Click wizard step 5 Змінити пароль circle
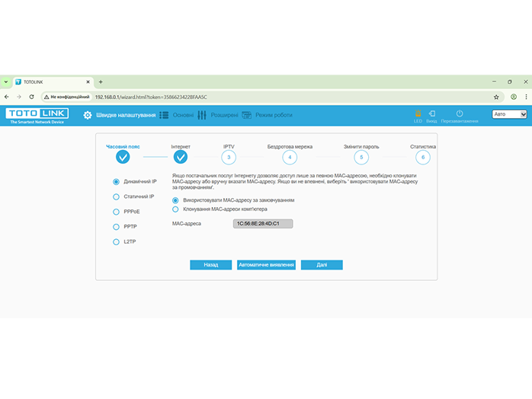This screenshot has width=532, height=399. [x=361, y=158]
